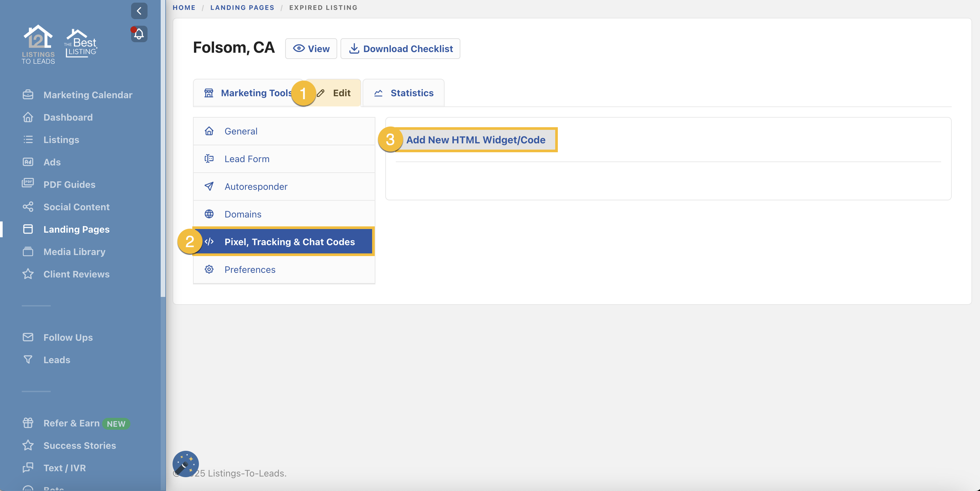The height and width of the screenshot is (491, 980).
Task: Click Add New HTML Widget/Code
Action: tap(476, 140)
